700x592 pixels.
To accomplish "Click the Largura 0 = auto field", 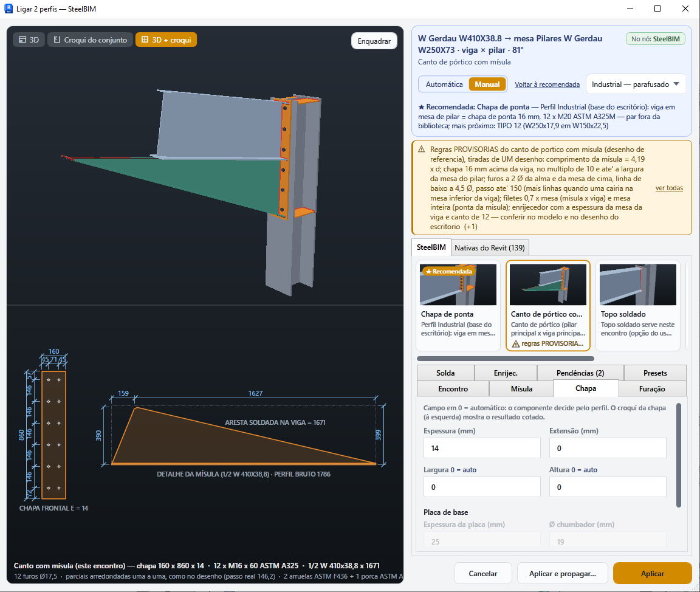I will pyautogui.click(x=482, y=487).
